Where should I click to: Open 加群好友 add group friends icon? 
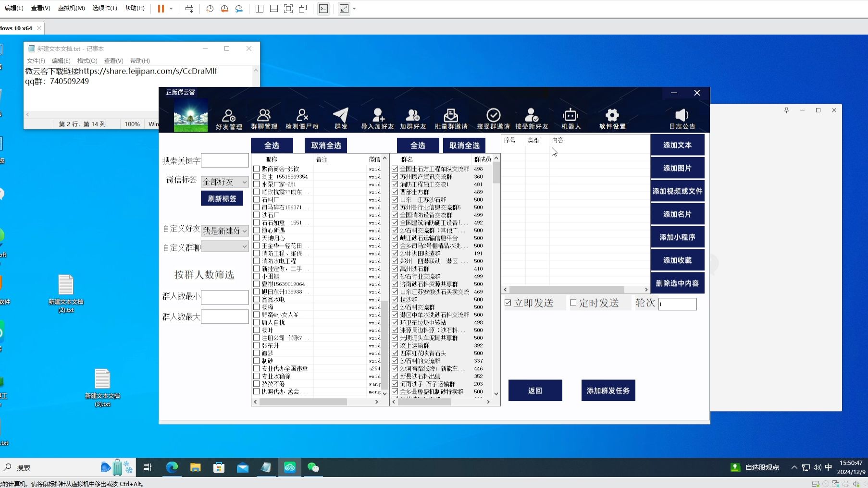[x=413, y=118]
